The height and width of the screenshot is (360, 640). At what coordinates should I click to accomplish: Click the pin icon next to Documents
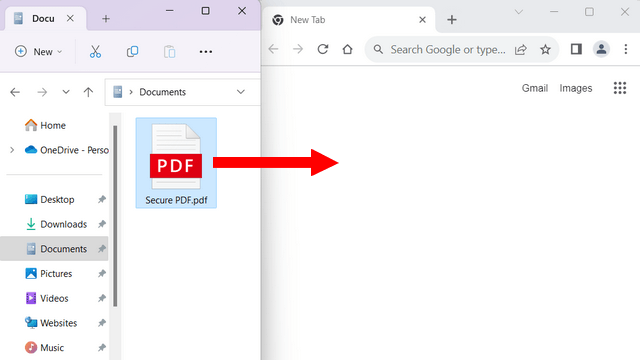click(102, 249)
